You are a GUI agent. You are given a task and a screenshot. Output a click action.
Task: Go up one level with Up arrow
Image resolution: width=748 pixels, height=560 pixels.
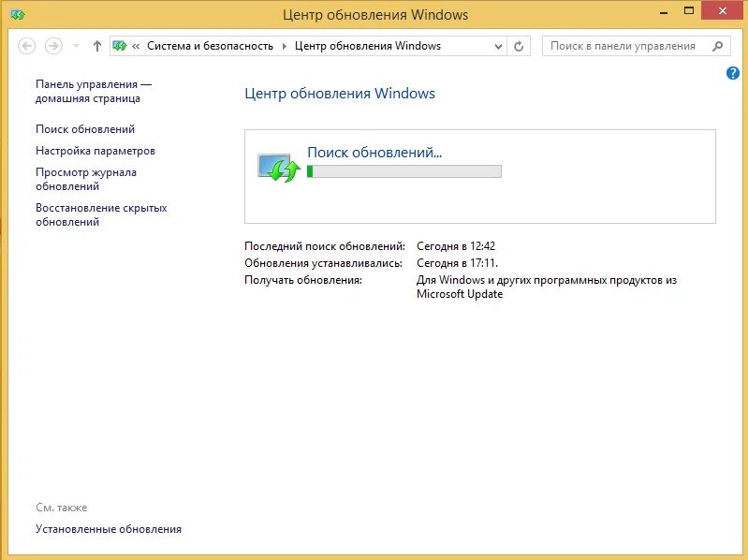tap(97, 46)
